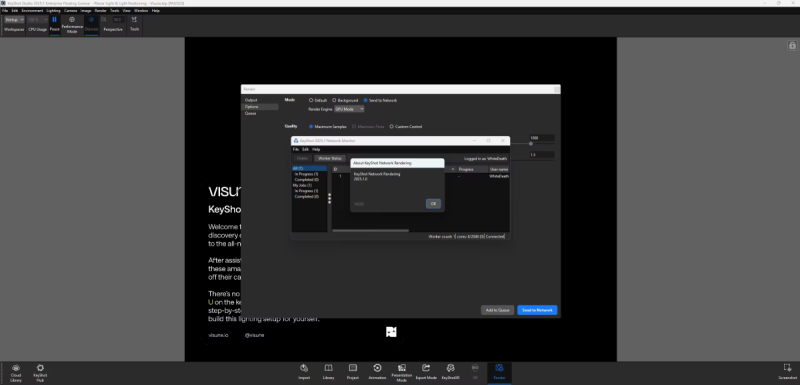Open Network Monitor Help menu
The width and height of the screenshot is (800, 385).
[316, 149]
